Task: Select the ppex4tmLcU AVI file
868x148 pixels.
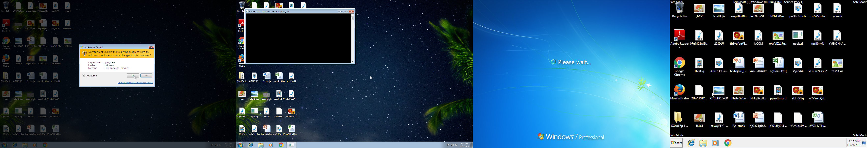Action: coord(778,93)
